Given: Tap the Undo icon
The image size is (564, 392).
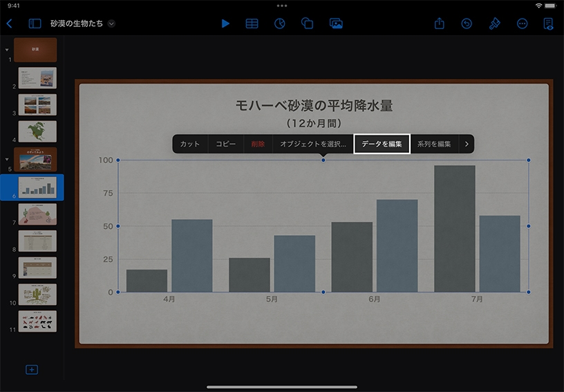Looking at the screenshot, I should [467, 24].
